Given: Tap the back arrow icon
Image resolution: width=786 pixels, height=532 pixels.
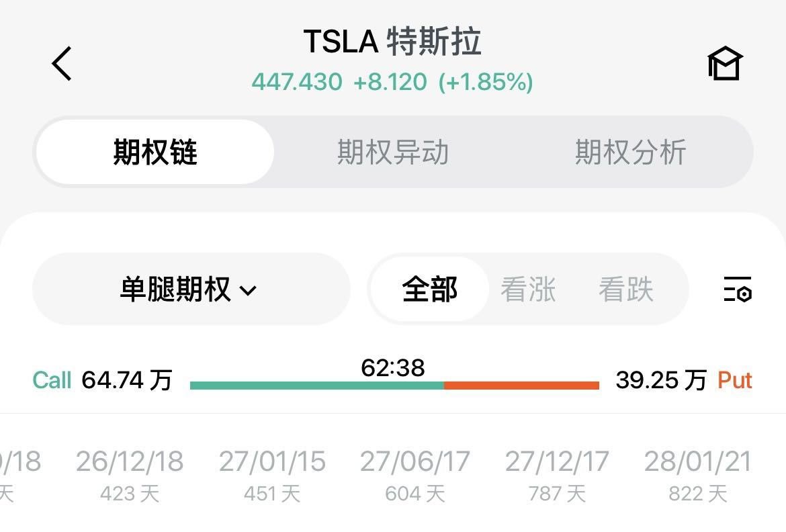Looking at the screenshot, I should pos(62,64).
